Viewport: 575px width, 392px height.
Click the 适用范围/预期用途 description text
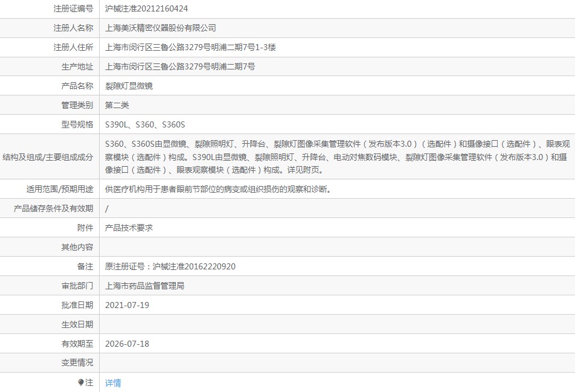point(218,189)
